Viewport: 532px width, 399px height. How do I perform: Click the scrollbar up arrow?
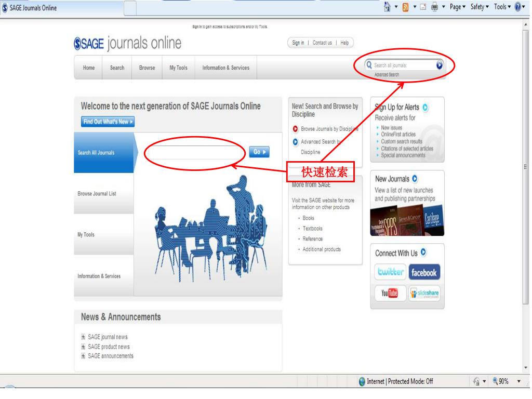[526, 24]
